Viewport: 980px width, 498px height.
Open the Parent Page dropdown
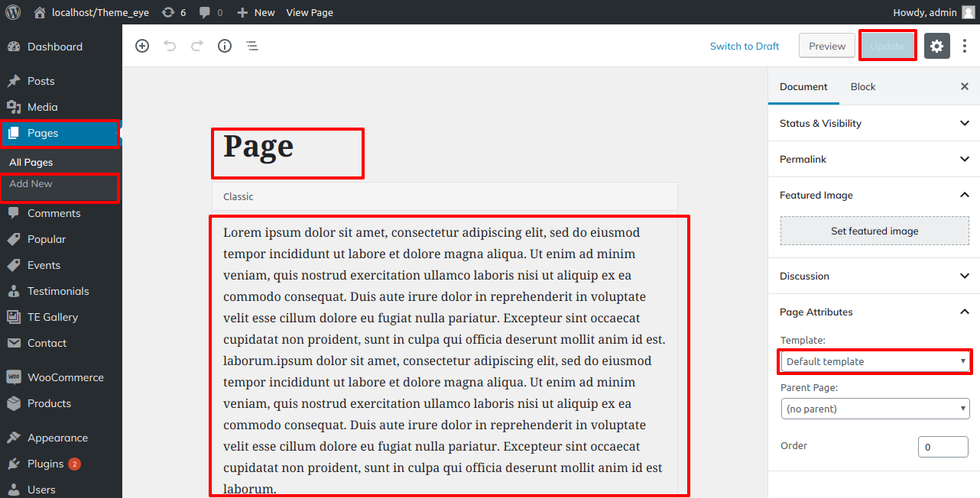[x=875, y=409]
